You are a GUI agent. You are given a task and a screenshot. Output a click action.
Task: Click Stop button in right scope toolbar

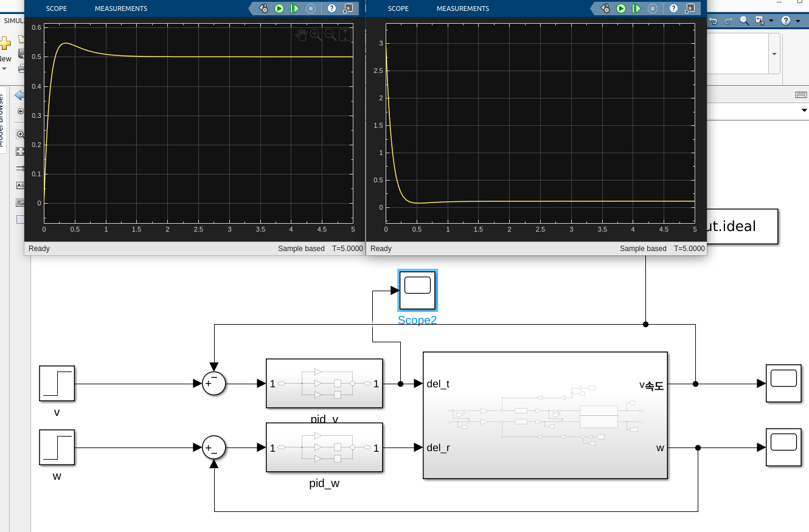click(x=653, y=9)
